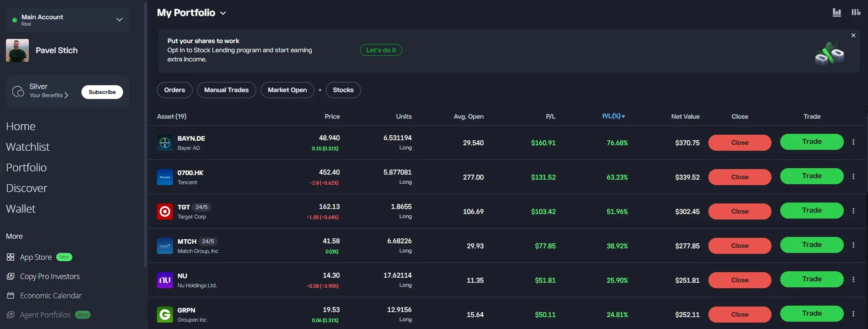Click the More section label in sidebar

click(14, 236)
